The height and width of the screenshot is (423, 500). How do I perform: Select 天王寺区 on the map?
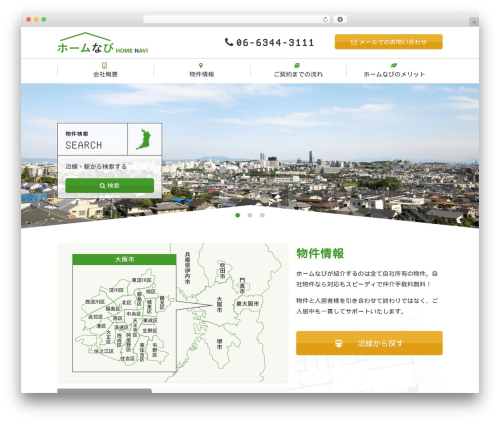point(135,328)
